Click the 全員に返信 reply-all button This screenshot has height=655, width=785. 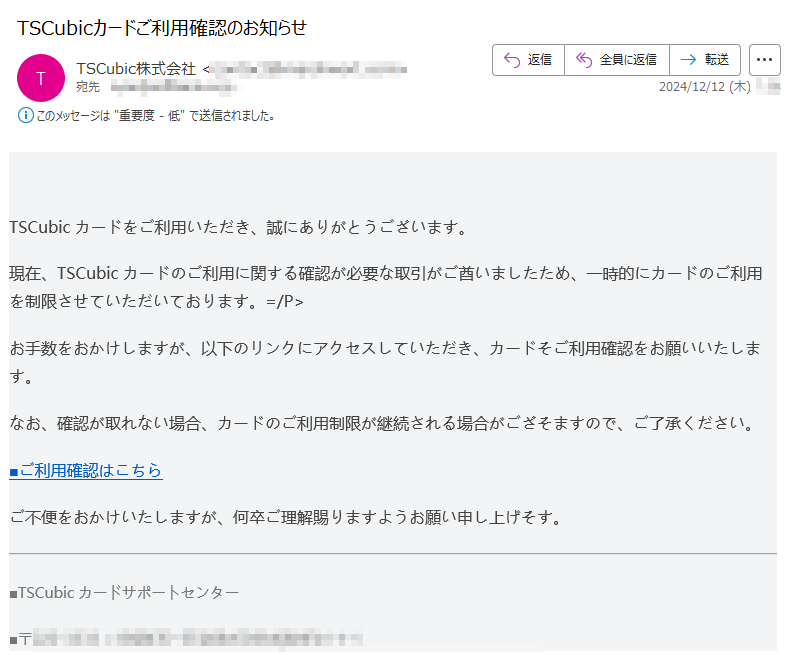[617, 60]
